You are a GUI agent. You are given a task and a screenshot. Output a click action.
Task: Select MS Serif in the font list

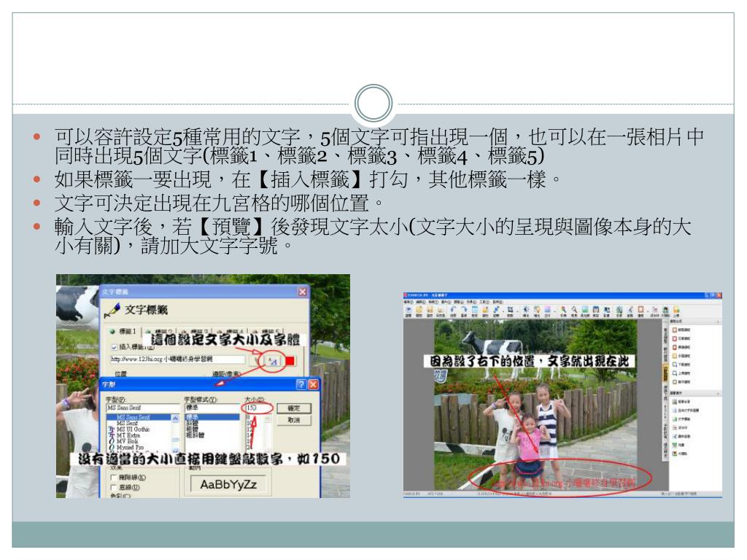click(x=127, y=423)
